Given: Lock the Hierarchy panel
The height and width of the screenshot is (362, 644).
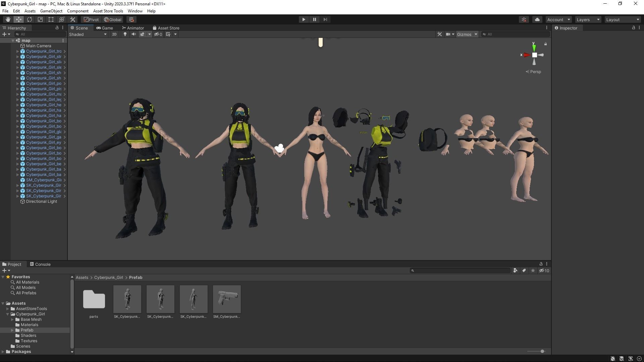Looking at the screenshot, I should tap(57, 28).
